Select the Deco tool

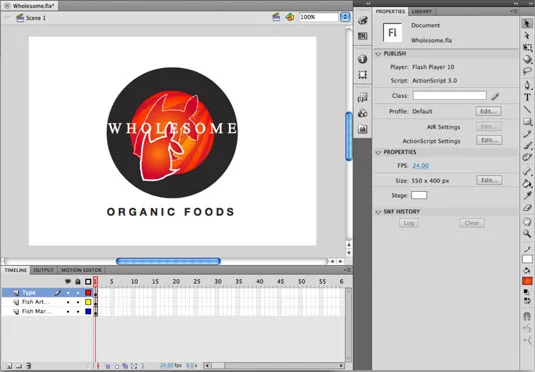(x=527, y=157)
